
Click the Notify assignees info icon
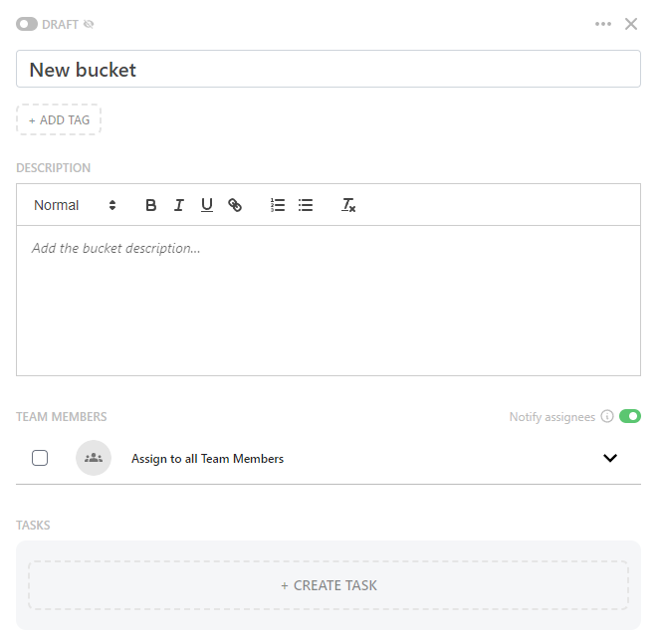[607, 416]
